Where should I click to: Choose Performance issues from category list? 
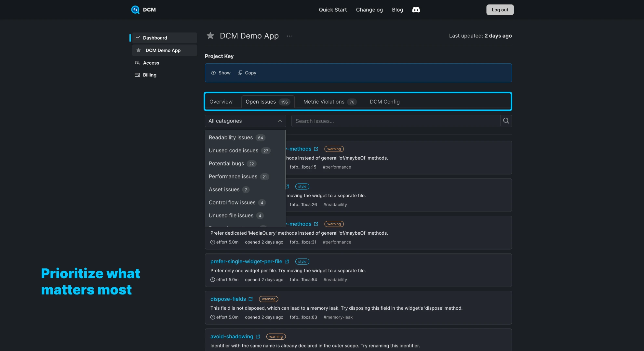tap(245, 176)
